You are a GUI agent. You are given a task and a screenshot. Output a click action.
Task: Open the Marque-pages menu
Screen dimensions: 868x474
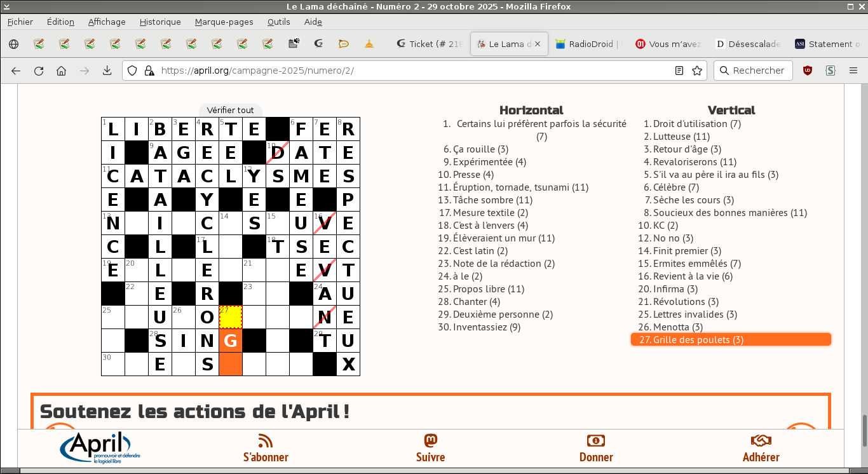pyautogui.click(x=224, y=22)
